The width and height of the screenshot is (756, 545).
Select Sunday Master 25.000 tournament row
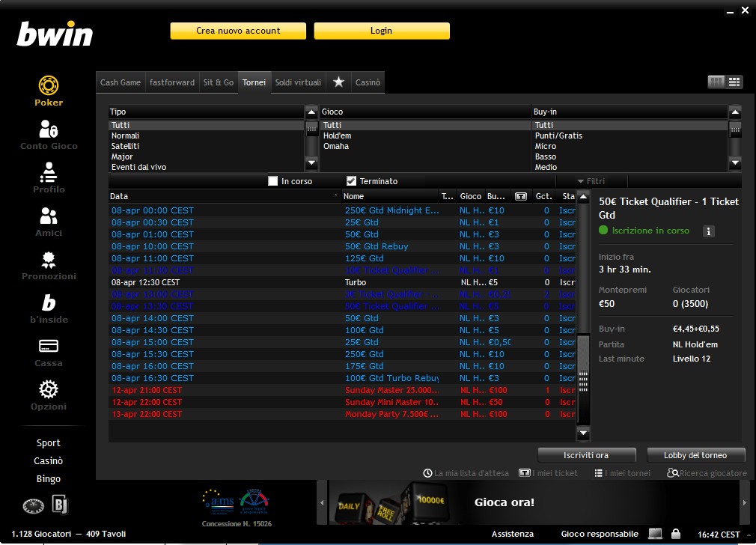coord(342,390)
